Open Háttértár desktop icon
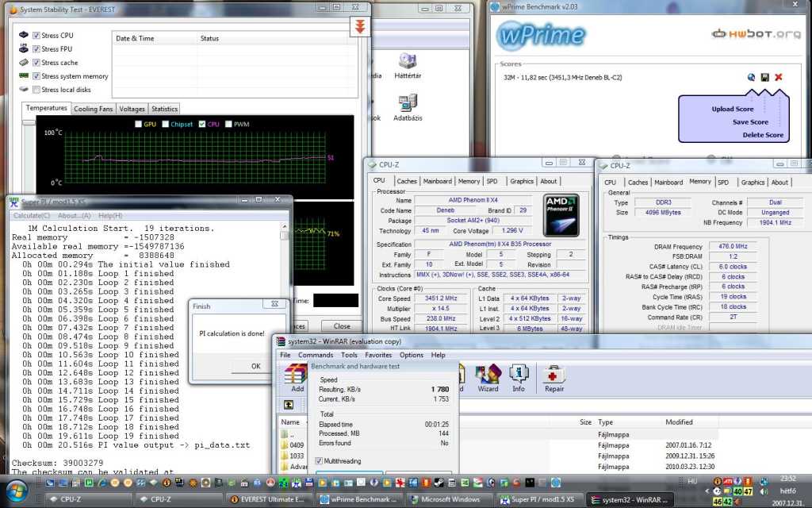 coord(408,66)
